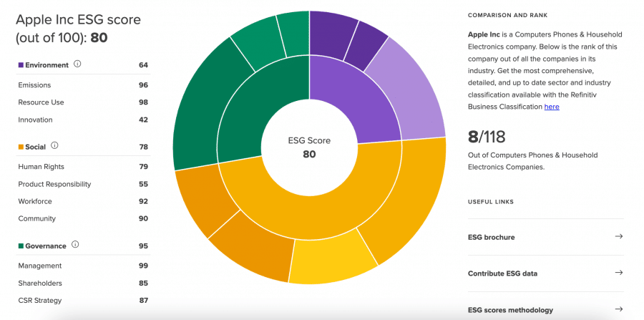Open the 'here' Refinitiv Business Classification link
Screen dimensions: 644x320
tap(552, 107)
